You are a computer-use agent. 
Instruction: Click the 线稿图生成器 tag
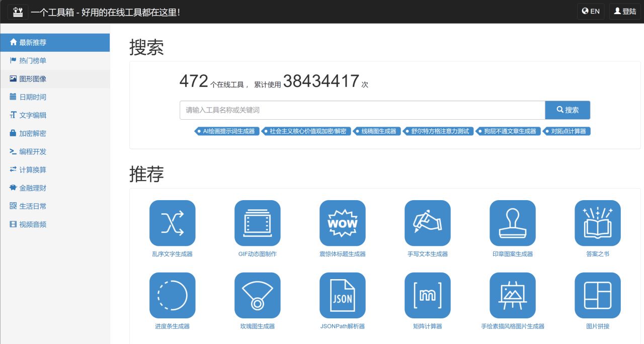pyautogui.click(x=377, y=131)
